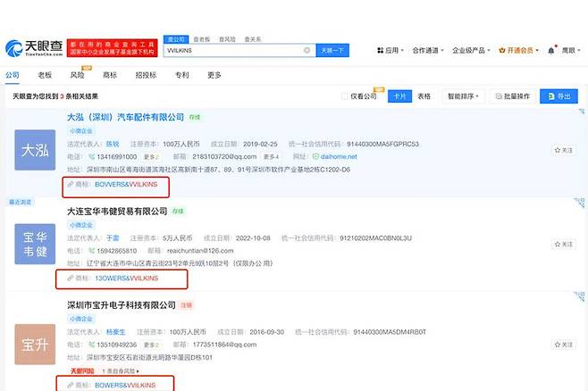Switch to the 查老板 search tab
Screen dimensions: 588x391
coord(202,39)
